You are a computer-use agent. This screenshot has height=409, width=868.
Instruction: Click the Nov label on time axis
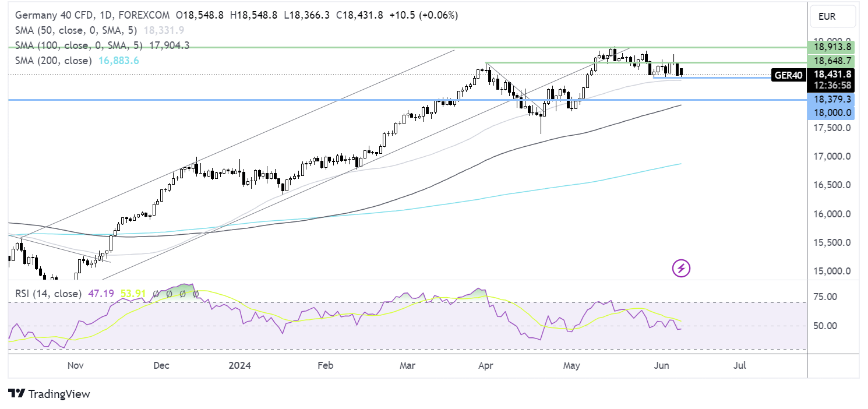(76, 365)
